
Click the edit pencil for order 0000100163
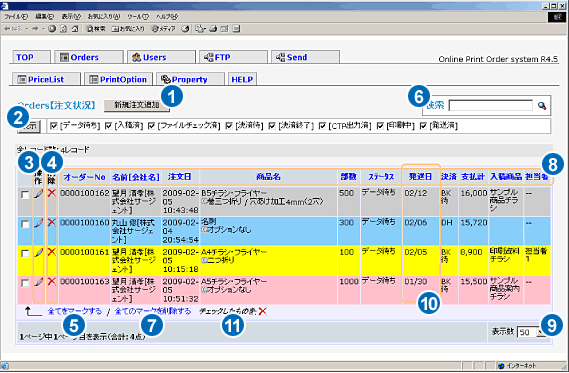click(x=38, y=282)
